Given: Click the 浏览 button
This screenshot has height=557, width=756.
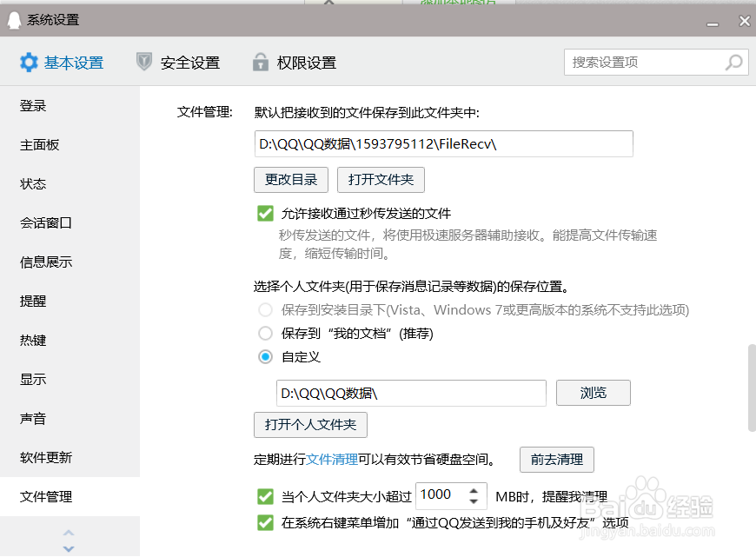Looking at the screenshot, I should coord(594,393).
